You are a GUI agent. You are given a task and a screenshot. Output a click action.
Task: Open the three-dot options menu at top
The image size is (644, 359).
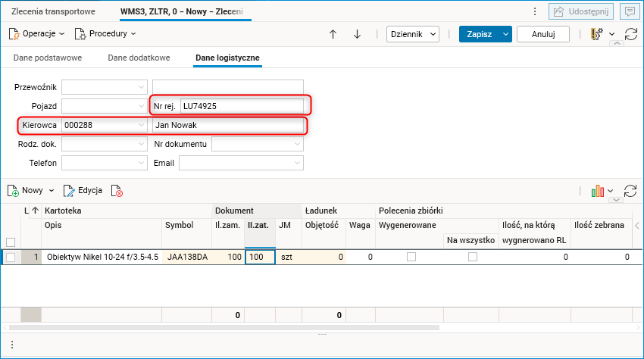[x=535, y=11]
